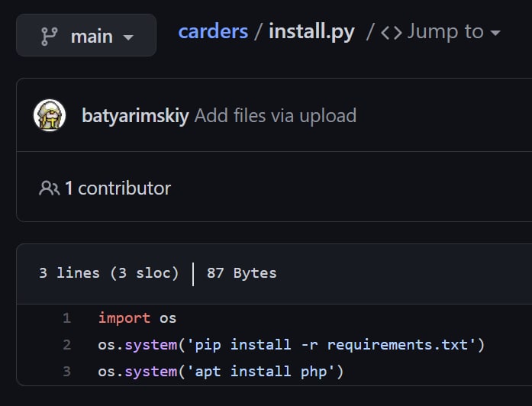Click the contributors people icon

click(x=49, y=188)
